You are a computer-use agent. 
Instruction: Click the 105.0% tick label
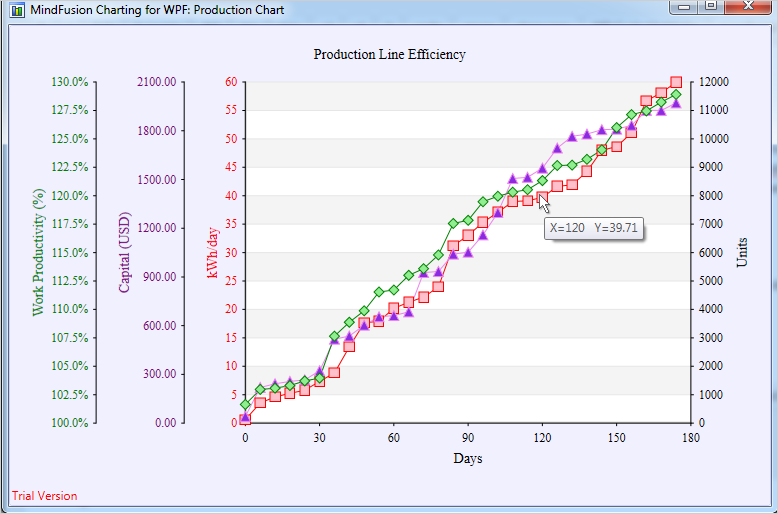click(x=70, y=366)
